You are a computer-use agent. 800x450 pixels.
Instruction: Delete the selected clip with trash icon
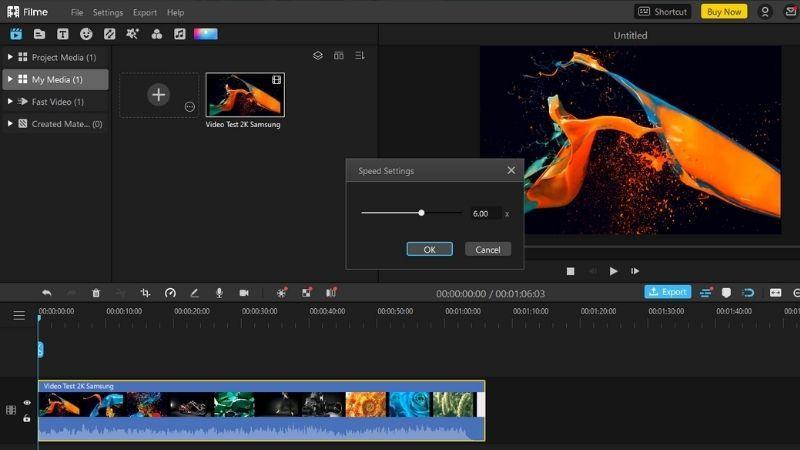click(96, 293)
